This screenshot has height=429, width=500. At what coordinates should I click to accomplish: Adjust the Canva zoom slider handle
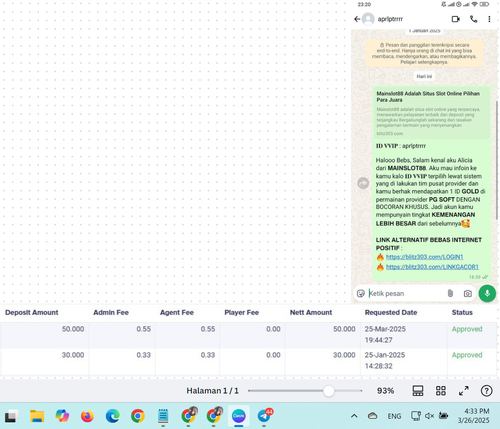pyautogui.click(x=329, y=391)
